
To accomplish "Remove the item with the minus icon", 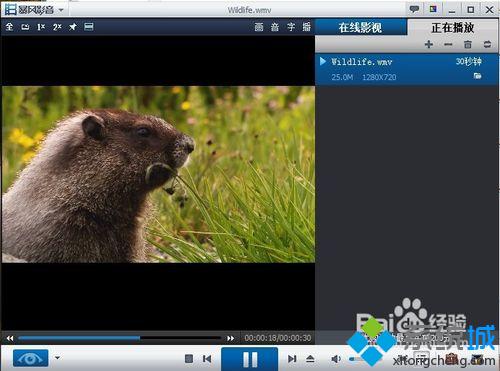I will coord(448,44).
